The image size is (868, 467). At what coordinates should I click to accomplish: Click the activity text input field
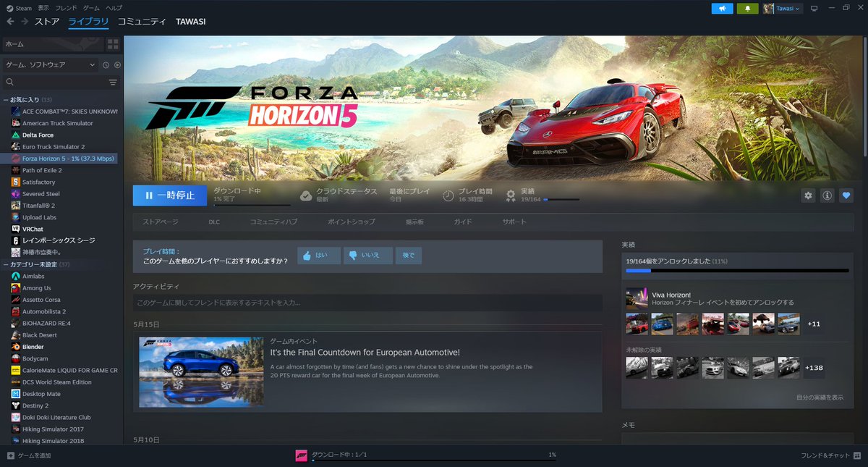click(x=367, y=303)
